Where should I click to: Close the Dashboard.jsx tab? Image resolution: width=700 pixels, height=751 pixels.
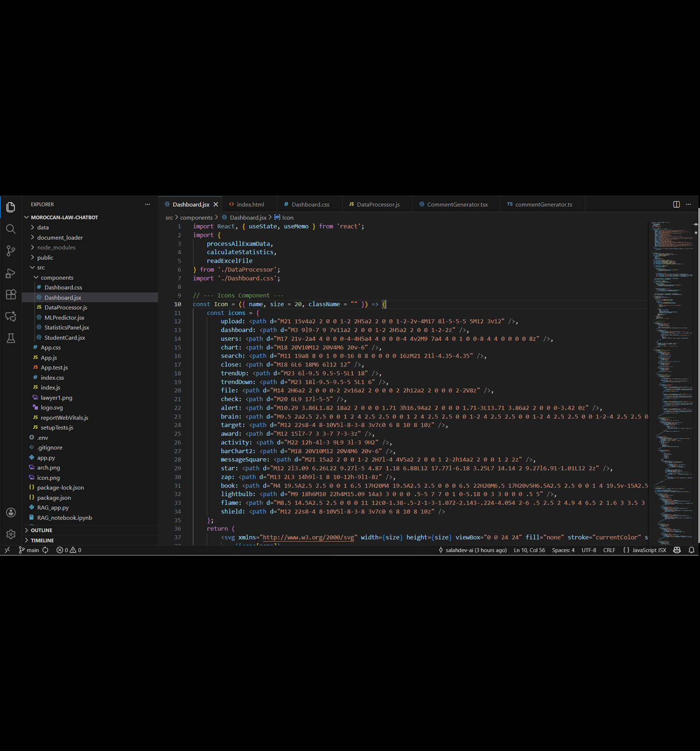point(216,205)
